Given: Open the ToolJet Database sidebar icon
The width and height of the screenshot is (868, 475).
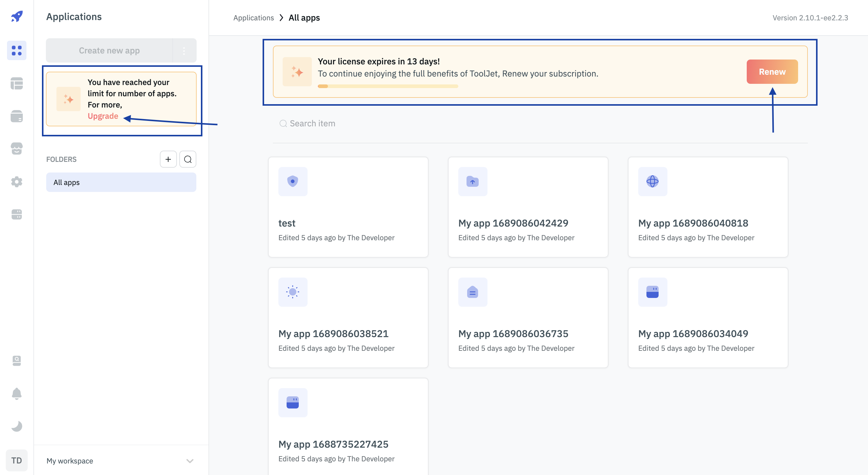Looking at the screenshot, I should 16,83.
